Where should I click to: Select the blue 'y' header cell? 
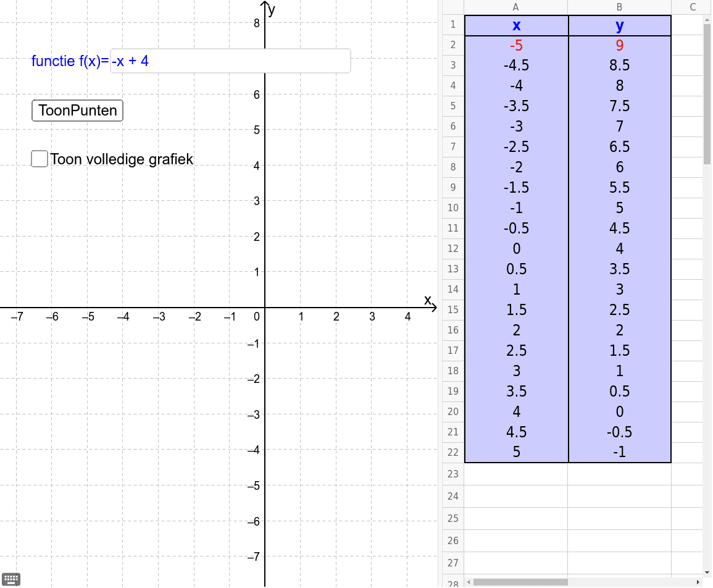click(x=619, y=25)
